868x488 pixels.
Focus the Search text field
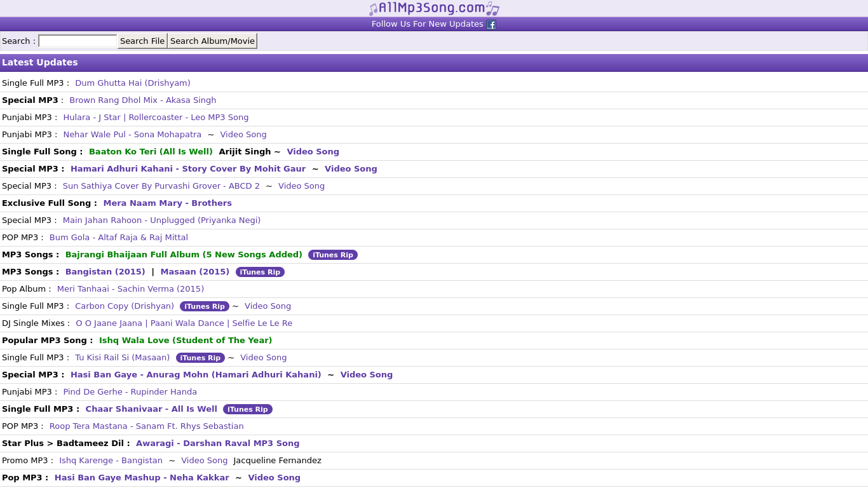tap(78, 41)
